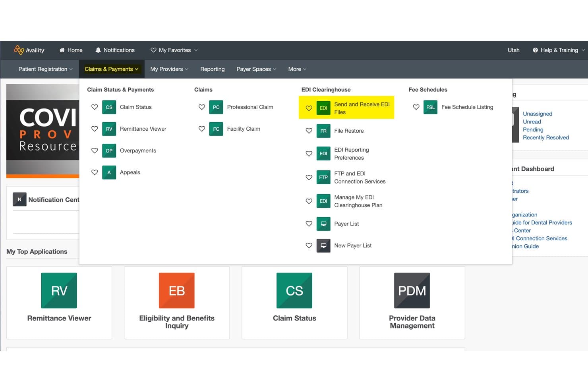588x392 pixels.
Task: Click the Home house icon
Action: click(62, 50)
